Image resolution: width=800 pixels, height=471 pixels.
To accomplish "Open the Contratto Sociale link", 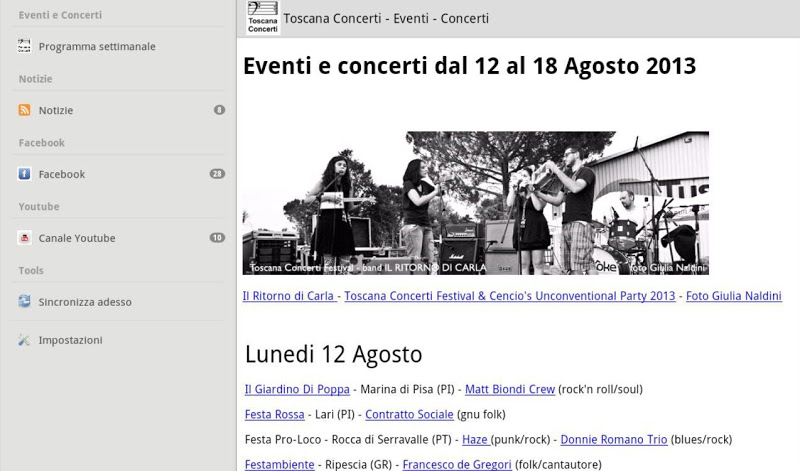I will tap(409, 414).
